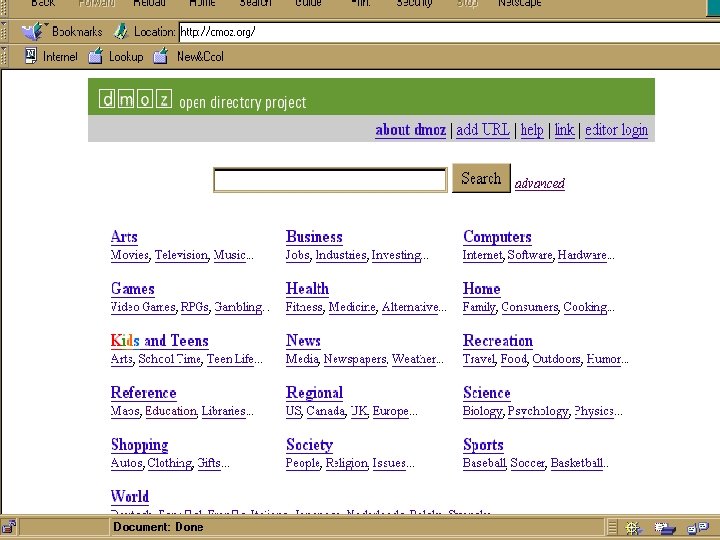
Task: Open the Travel subcategory link
Action: 479,359
